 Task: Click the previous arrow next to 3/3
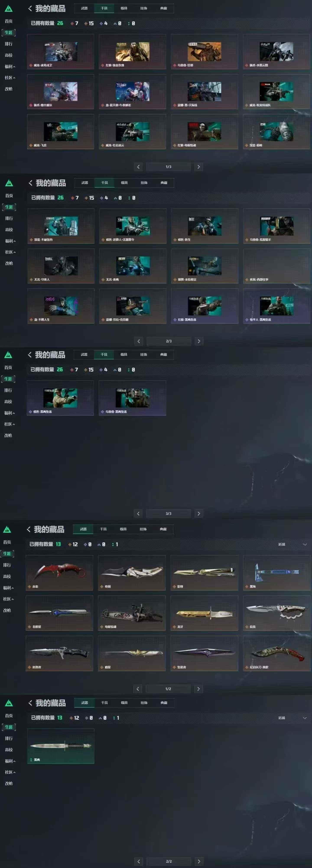138,513
